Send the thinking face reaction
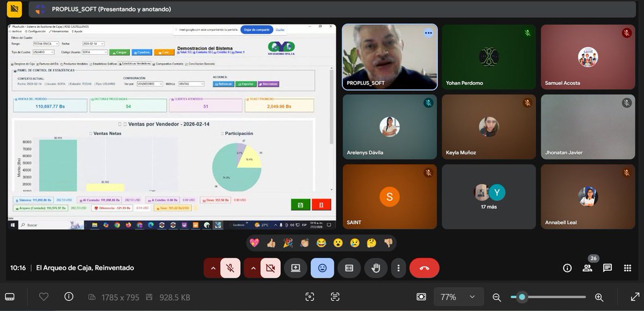 point(371,243)
